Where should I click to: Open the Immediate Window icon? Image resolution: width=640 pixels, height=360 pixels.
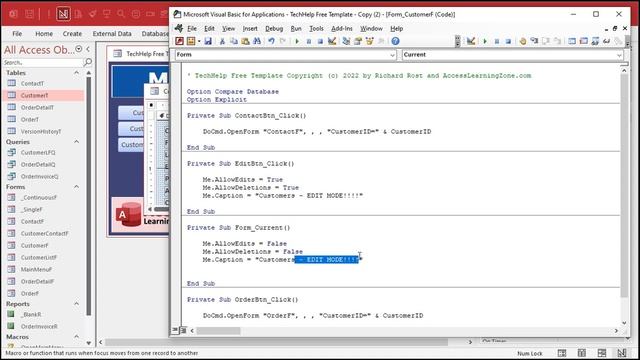584,41
